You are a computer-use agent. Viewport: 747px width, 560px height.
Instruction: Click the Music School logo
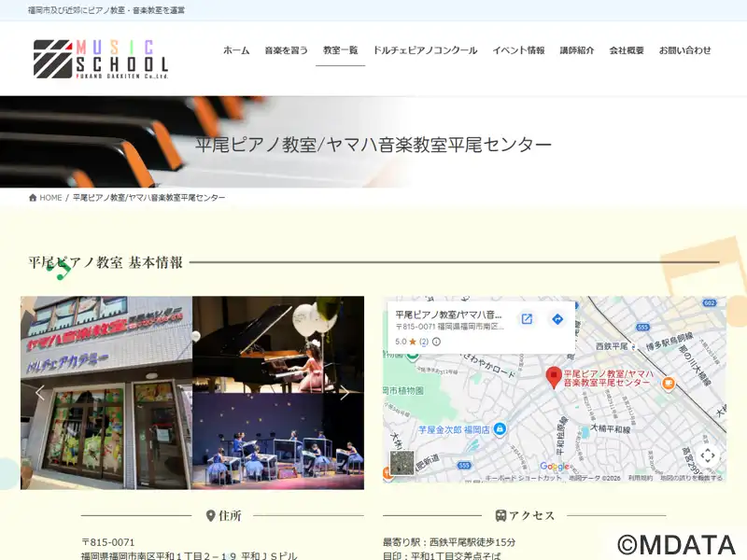[101, 59]
